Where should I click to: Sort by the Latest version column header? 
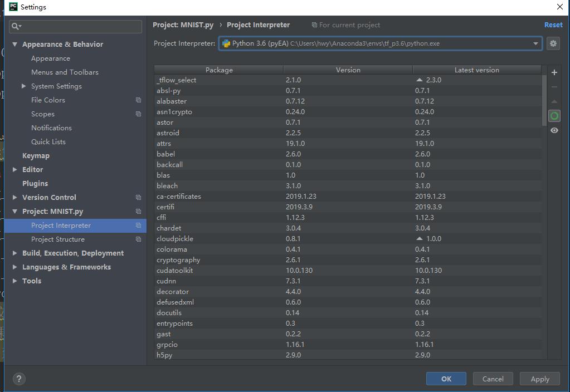point(477,70)
